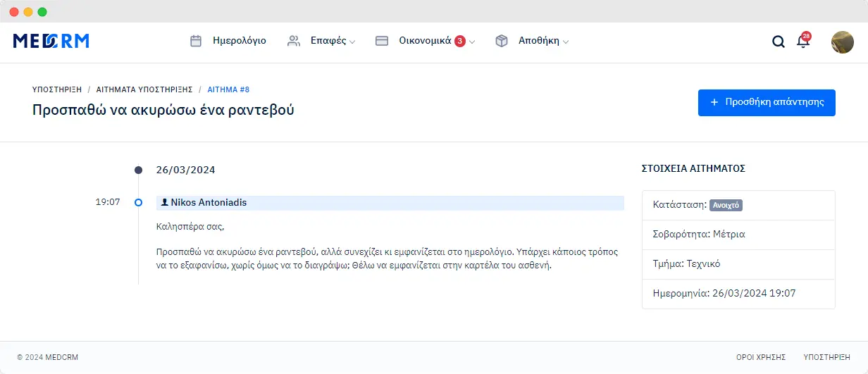Open ΟΡΟΙ ΧΡΗΣΗΣ footer link
868x374 pixels.
(x=755, y=357)
